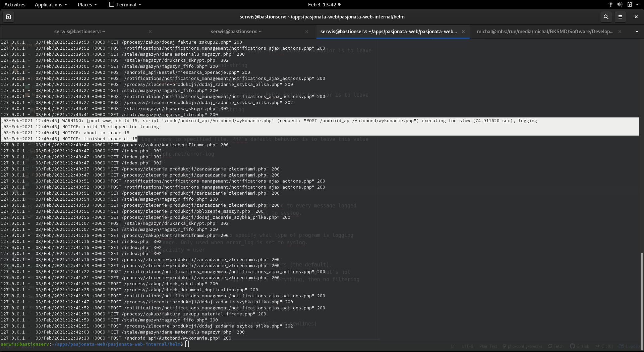Click the oblozenie_maszyn.php log line
Viewport: 644px width, 352px height.
pos(132,211)
